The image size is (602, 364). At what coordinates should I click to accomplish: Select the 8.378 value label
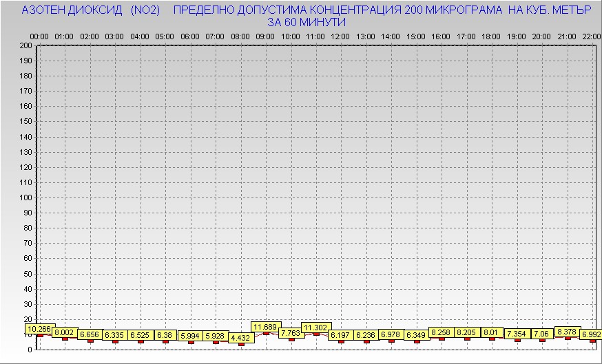point(567,332)
